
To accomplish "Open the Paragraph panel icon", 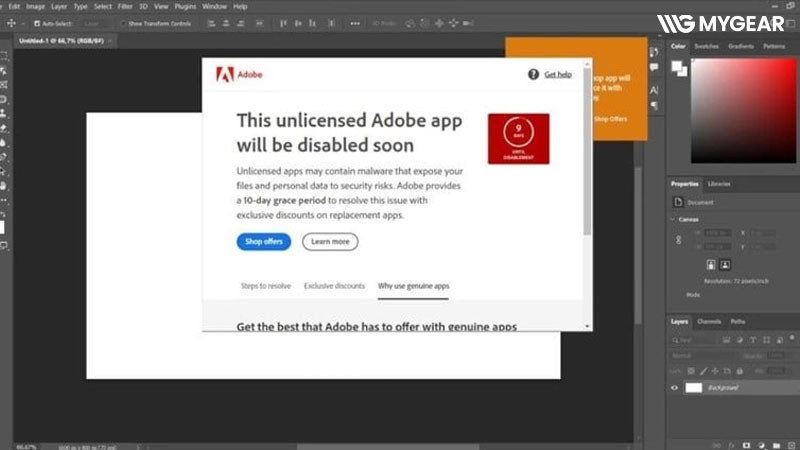I will pyautogui.click(x=654, y=106).
